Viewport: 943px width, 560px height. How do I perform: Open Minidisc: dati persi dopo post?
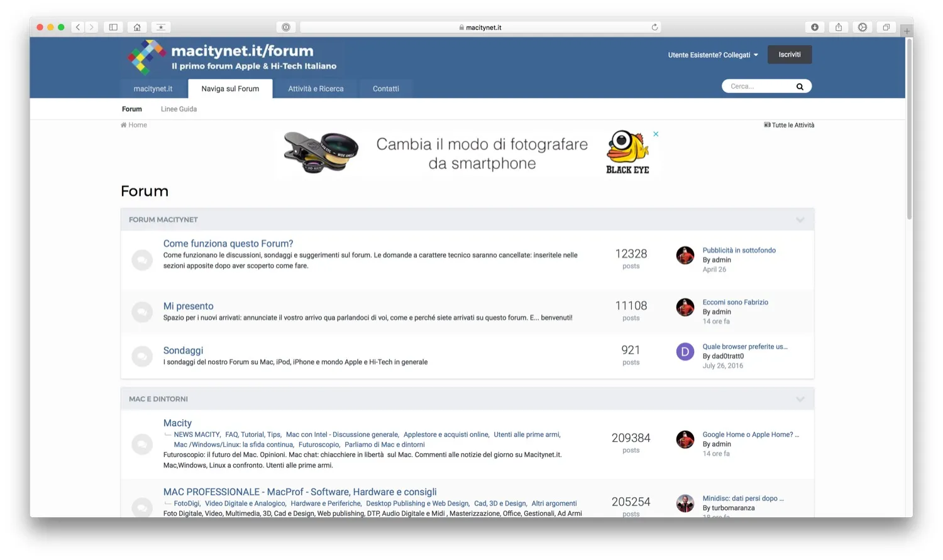tap(743, 498)
